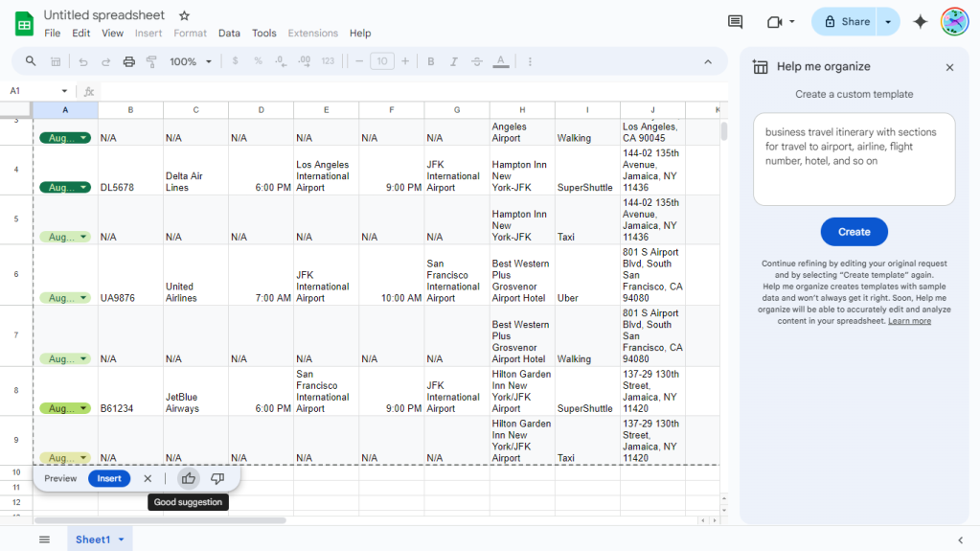Click the redo arrow
Image resolution: width=980 pixels, height=551 pixels.
(x=105, y=61)
